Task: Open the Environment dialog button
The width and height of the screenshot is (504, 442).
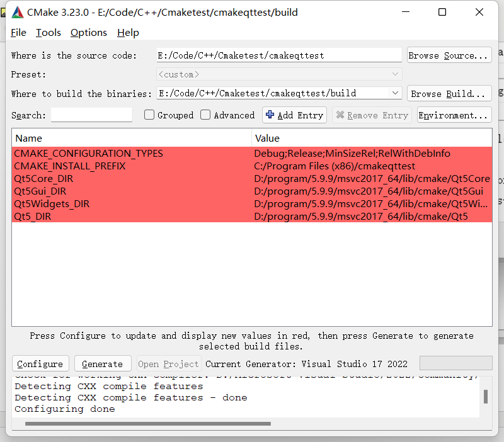Action: [454, 115]
